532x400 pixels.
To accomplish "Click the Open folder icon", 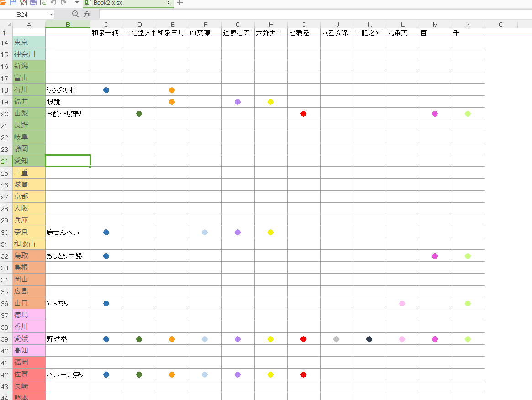I will (x=3, y=3).
